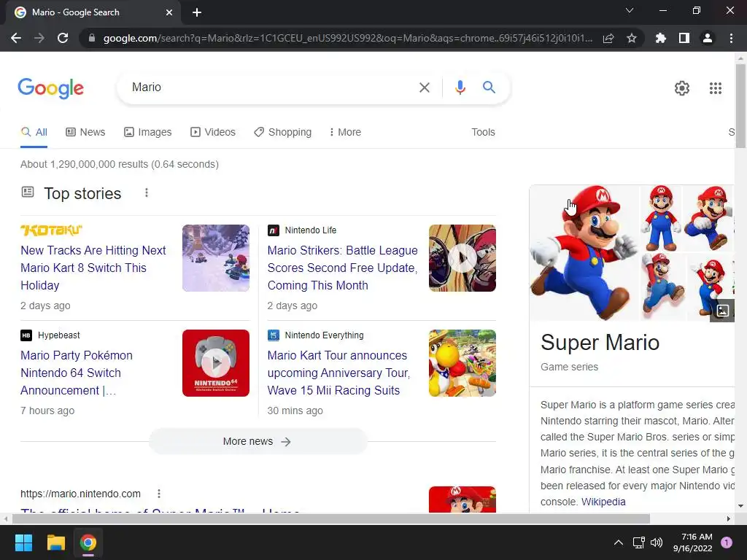Image resolution: width=747 pixels, height=560 pixels.
Task: Open Kotaku story about Mario Kart 8 tracks
Action: pos(93,268)
